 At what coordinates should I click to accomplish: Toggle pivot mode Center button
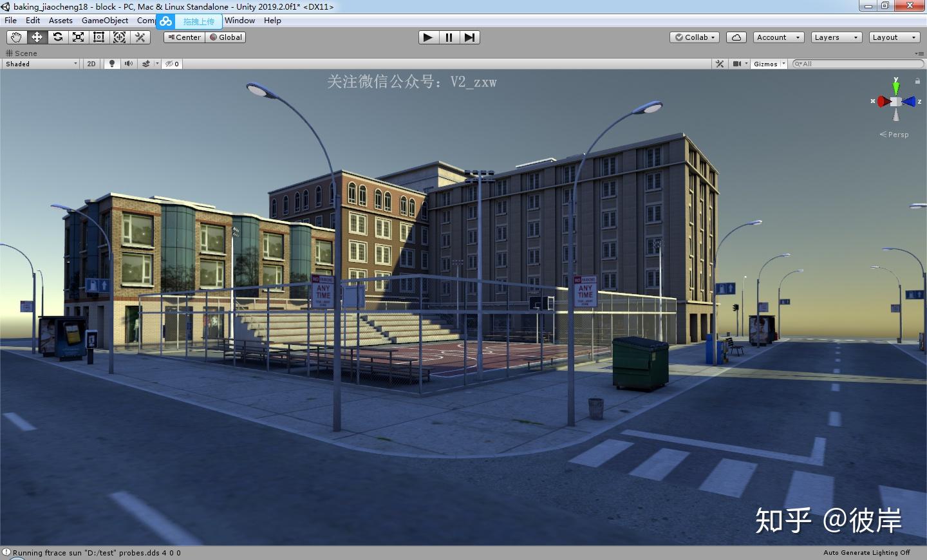(x=184, y=37)
